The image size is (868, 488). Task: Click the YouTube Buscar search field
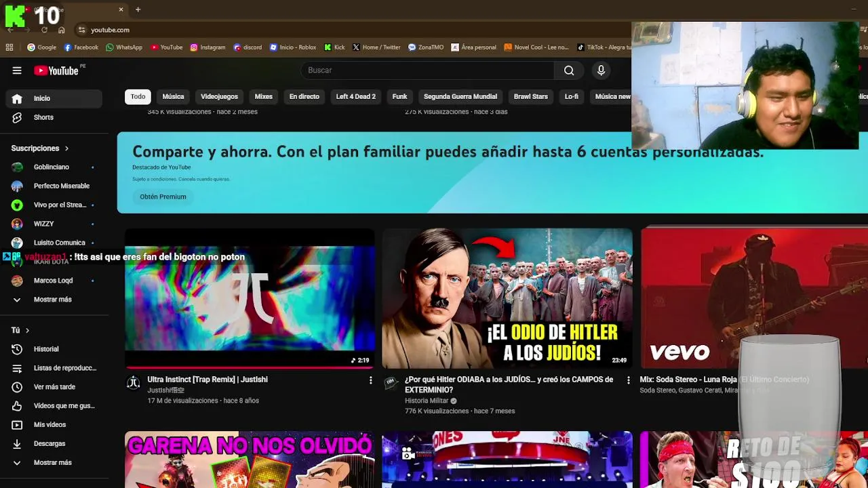click(x=427, y=70)
